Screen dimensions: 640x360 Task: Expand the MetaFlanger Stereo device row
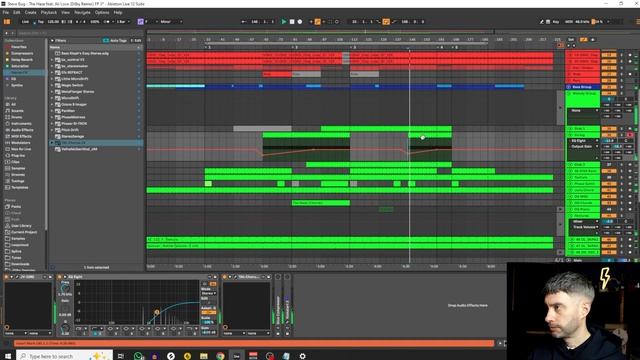coord(52,92)
